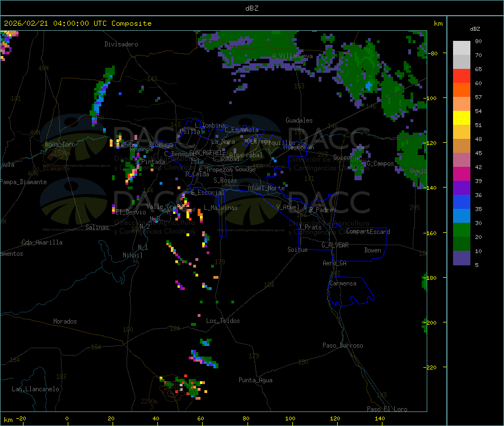Click the Divisadero map label
The image size is (504, 426).
(121, 44)
